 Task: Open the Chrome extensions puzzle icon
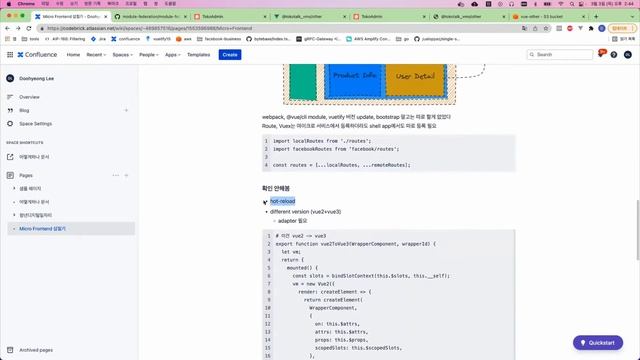591,28
